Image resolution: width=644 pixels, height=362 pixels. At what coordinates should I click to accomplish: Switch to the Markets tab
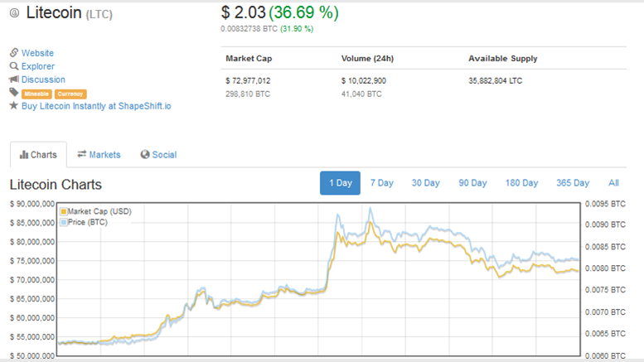click(x=99, y=155)
